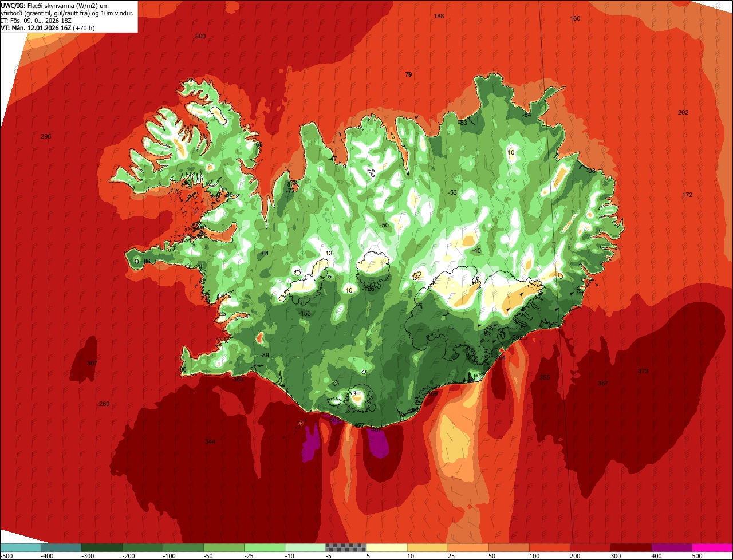Click the line 'yfirborð (grænt til, gul/rautt frá) og 10m vindur.'
Image resolution: width=733 pixels, height=560 pixels.
point(67,13)
